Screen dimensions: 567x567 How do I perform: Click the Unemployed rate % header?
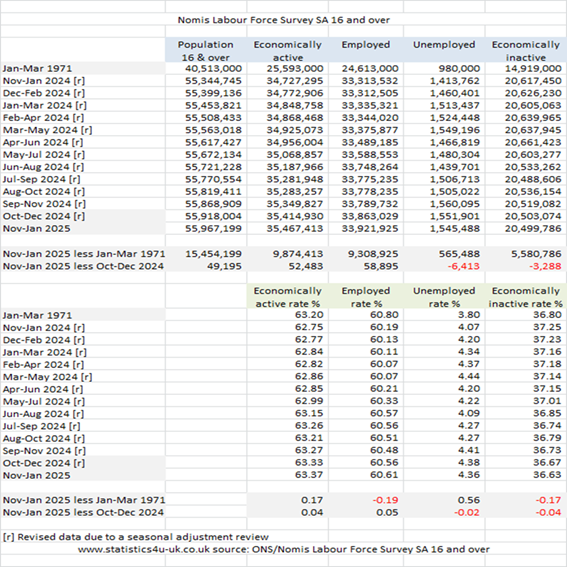coord(444,297)
